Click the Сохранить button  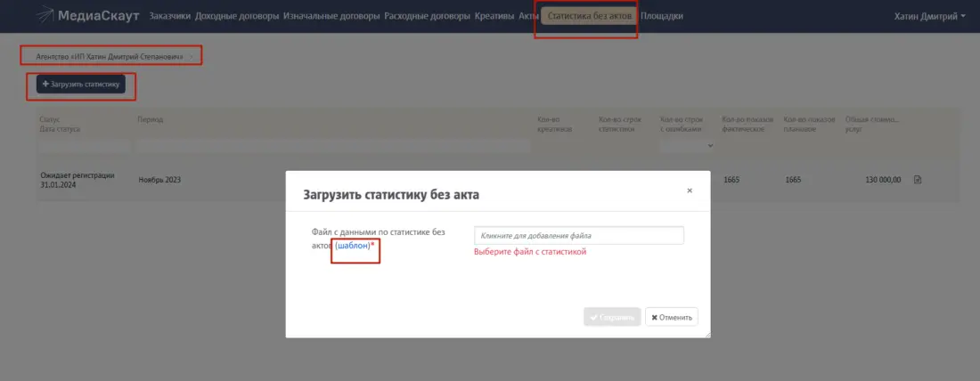612,317
